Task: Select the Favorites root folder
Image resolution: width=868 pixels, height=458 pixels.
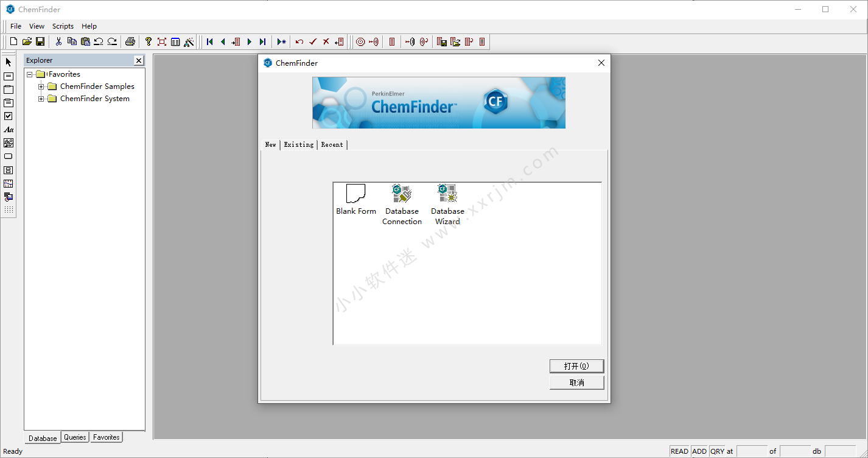Action: click(x=65, y=74)
